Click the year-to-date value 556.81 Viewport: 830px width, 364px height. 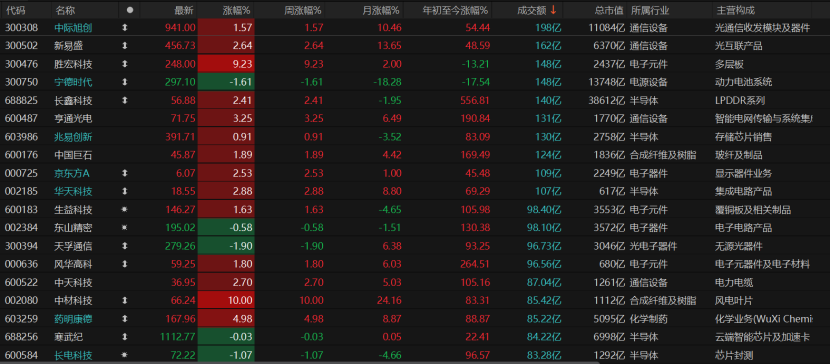point(475,101)
